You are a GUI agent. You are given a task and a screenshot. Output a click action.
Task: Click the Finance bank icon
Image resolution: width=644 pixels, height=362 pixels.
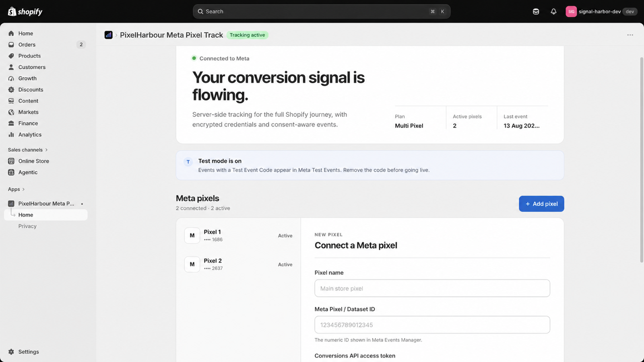coord(11,123)
